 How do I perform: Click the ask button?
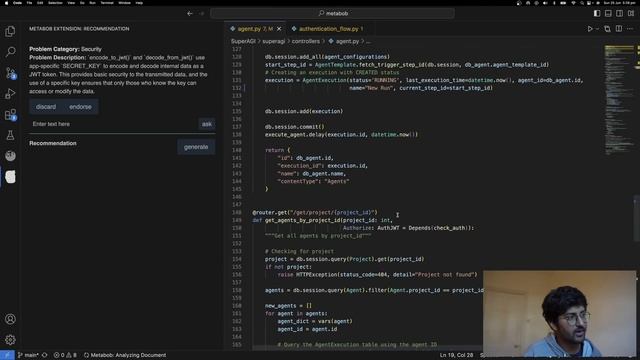click(x=207, y=124)
